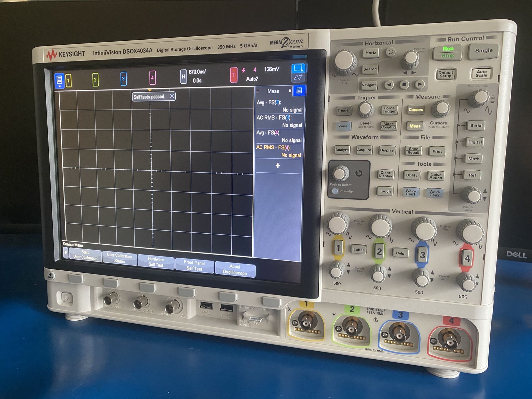The image size is (532, 399).
Task: Push the navigate forward arrow key
Action: click(420, 84)
